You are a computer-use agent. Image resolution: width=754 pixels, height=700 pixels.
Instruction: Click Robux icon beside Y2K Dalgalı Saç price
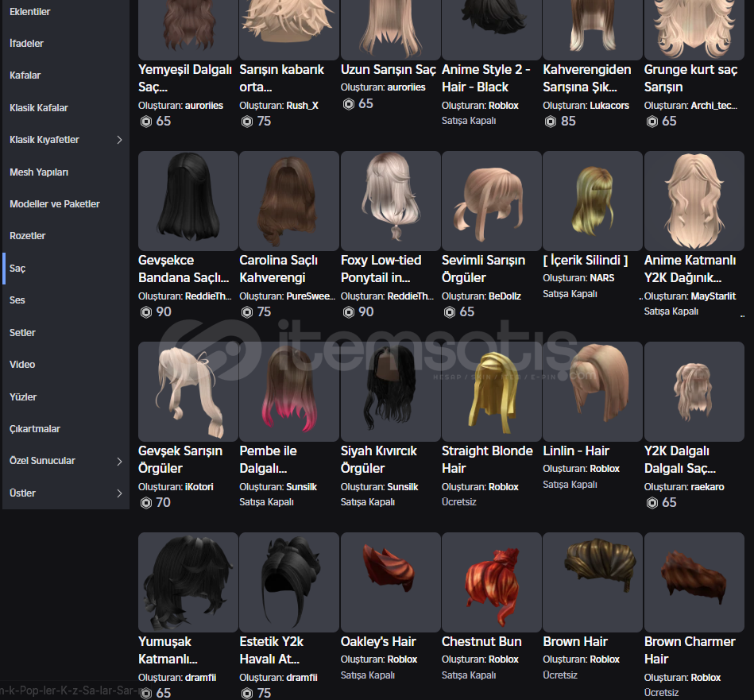[652, 503]
